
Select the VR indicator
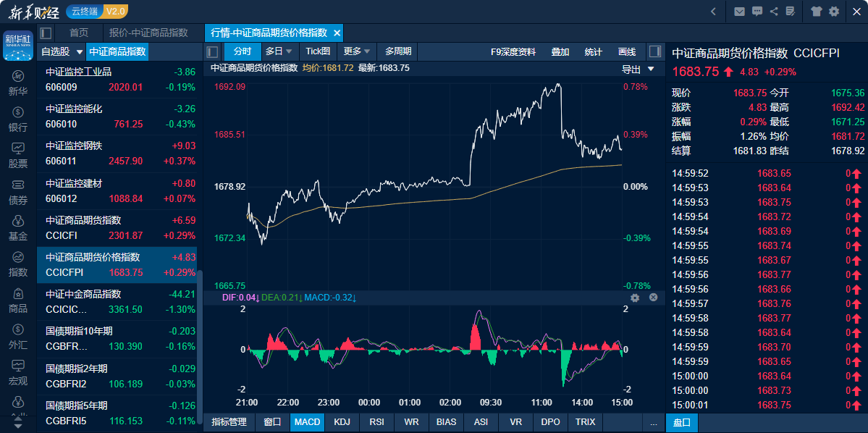point(516,422)
